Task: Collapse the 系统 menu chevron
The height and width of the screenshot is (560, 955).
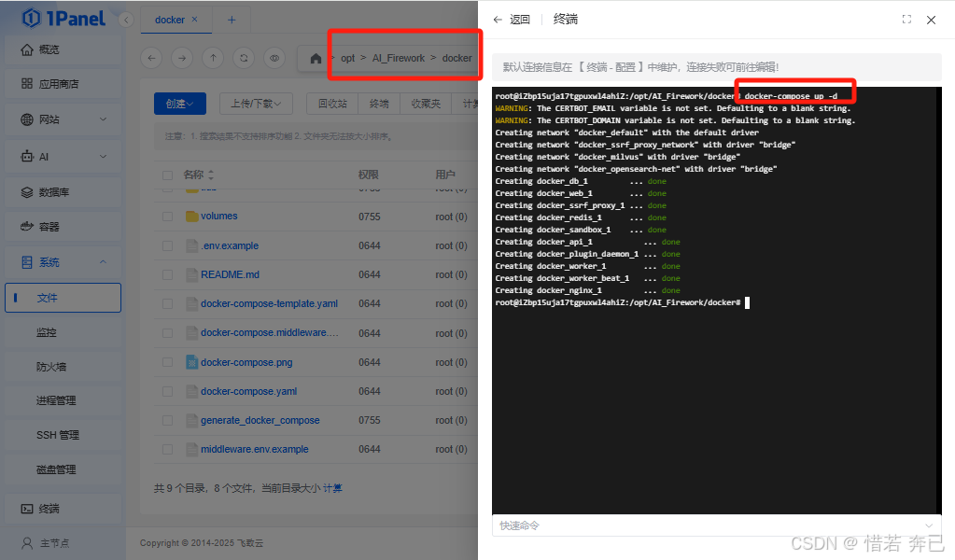Action: pyautogui.click(x=103, y=261)
